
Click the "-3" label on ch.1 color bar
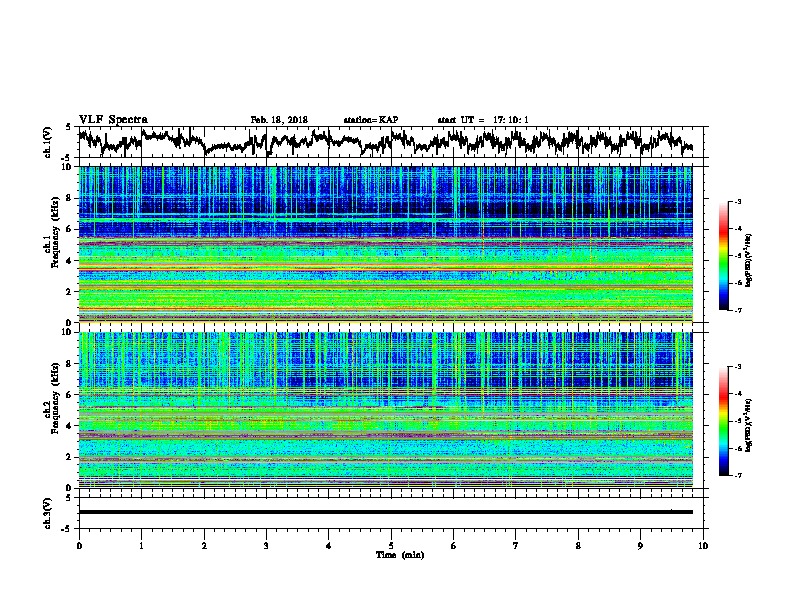pos(737,201)
